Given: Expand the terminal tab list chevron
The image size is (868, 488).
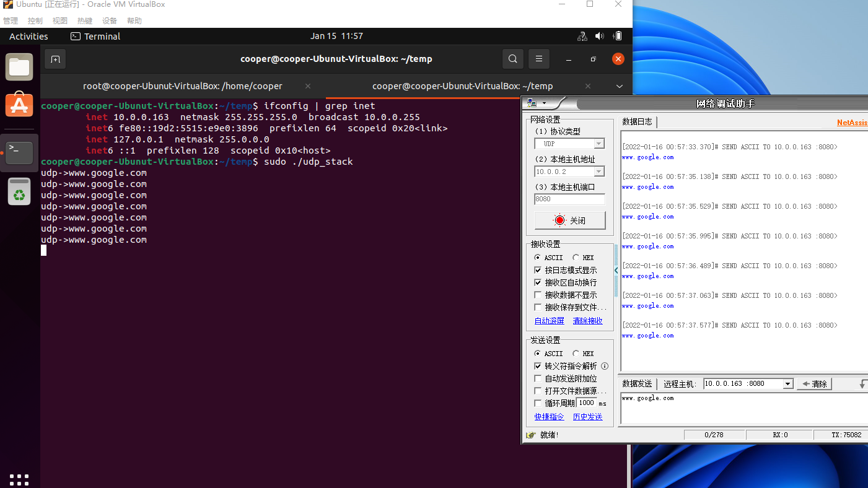Looking at the screenshot, I should pos(620,86).
